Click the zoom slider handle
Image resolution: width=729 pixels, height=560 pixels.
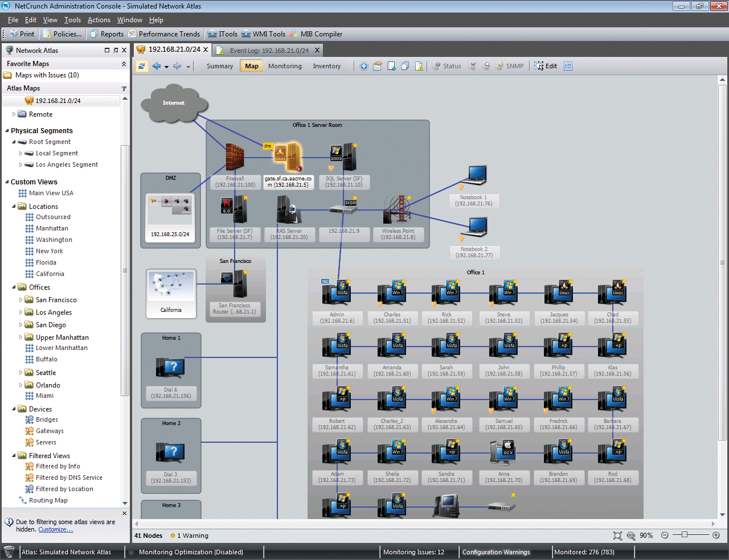(685, 535)
